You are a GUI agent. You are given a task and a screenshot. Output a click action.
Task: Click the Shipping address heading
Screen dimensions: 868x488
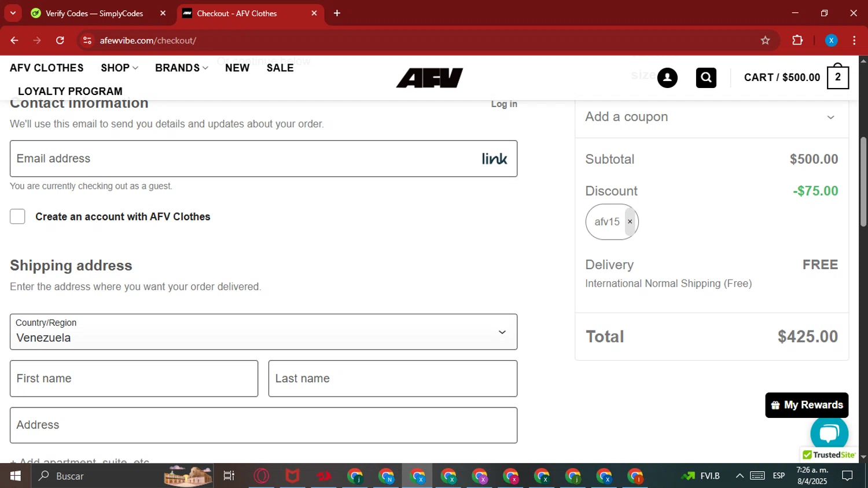click(x=71, y=266)
